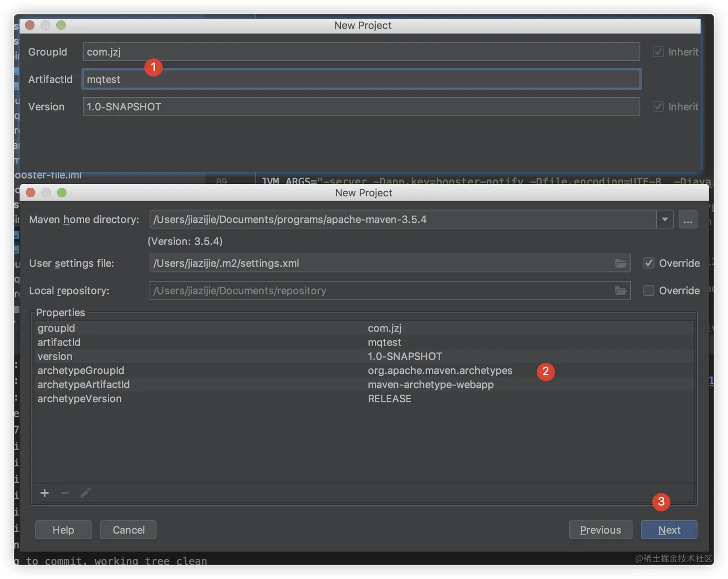
Task: Click the 1.0-SNAPSHOT value in Properties table
Action: coord(405,356)
